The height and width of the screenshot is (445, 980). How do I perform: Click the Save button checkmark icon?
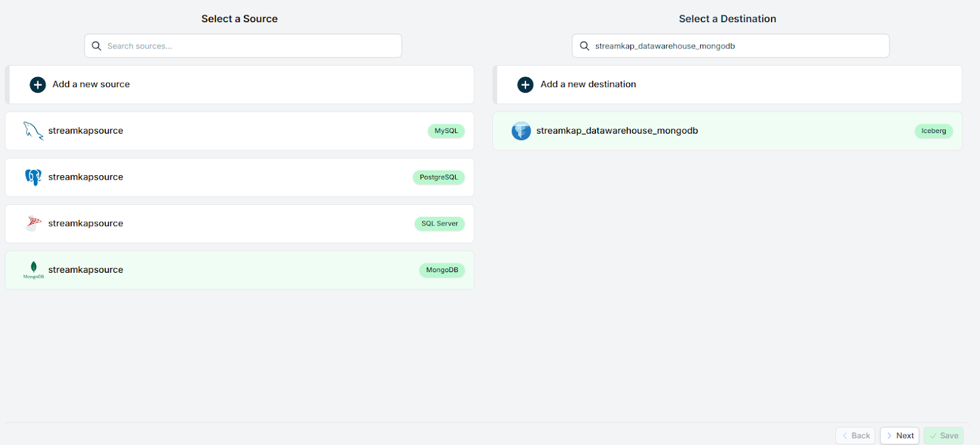pyautogui.click(x=933, y=436)
